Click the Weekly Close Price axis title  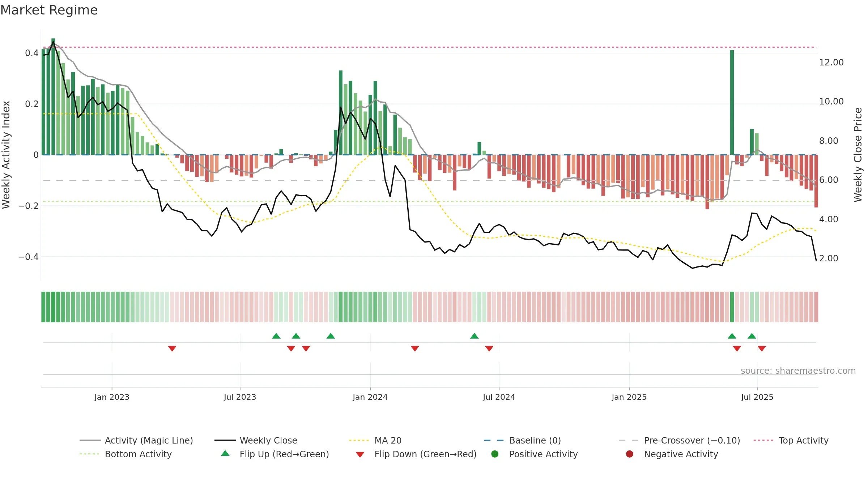click(858, 155)
